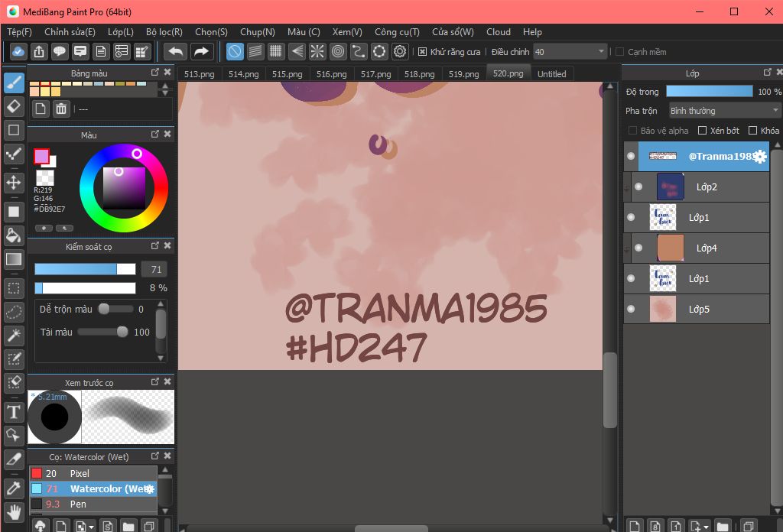Screen dimensions: 783x532
Task: Enable concentric circle snap guide
Action: click(338, 51)
